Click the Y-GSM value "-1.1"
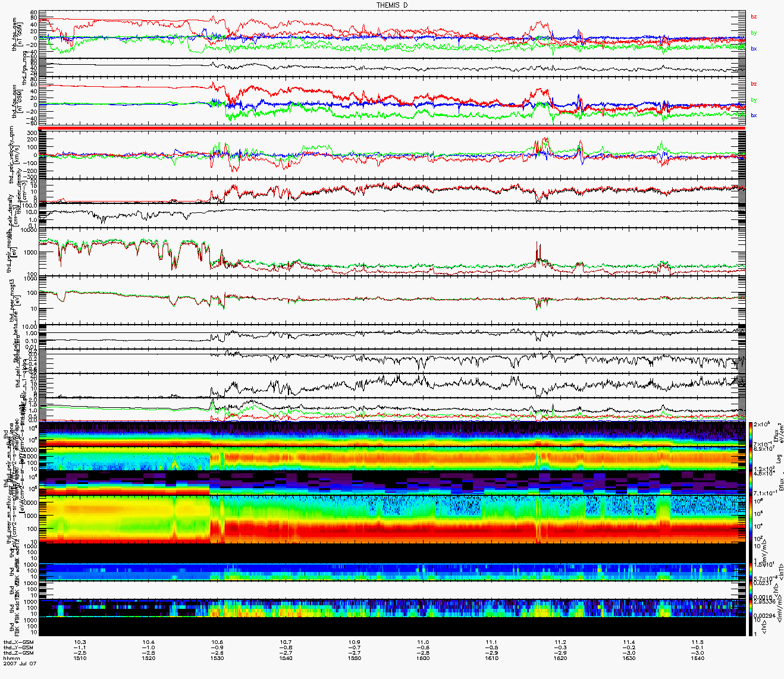Viewport: 784px width, 679px height. pos(80,647)
